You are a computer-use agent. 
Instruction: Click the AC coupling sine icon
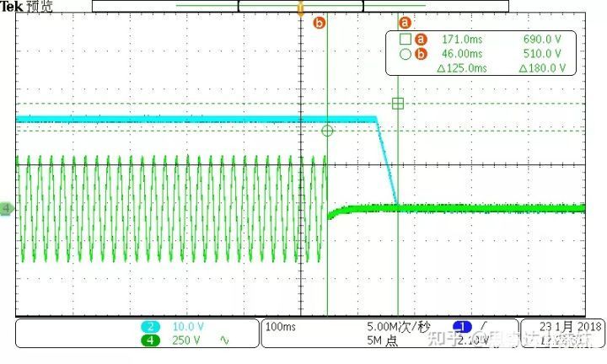pyautogui.click(x=224, y=340)
